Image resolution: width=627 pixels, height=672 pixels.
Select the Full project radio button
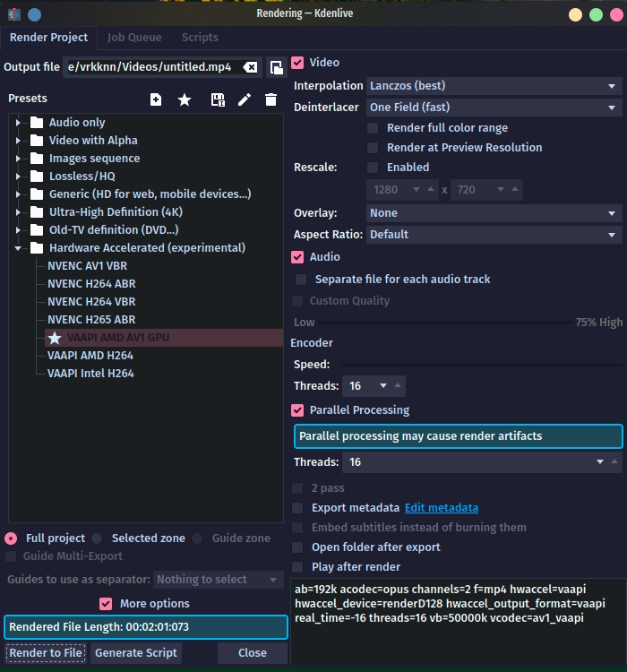11,538
